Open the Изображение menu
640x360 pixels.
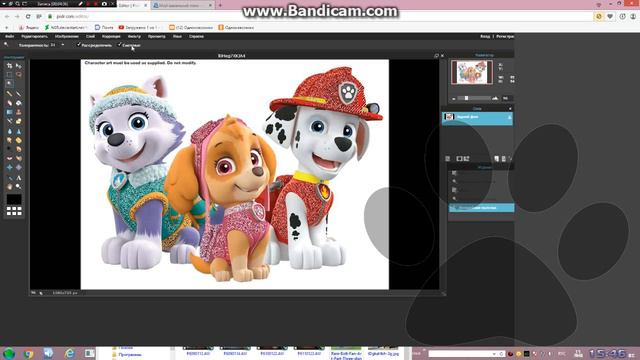(67, 36)
